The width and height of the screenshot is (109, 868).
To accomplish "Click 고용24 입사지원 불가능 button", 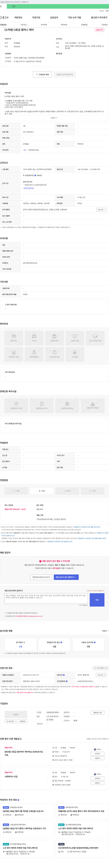I will click(x=65, y=75).
